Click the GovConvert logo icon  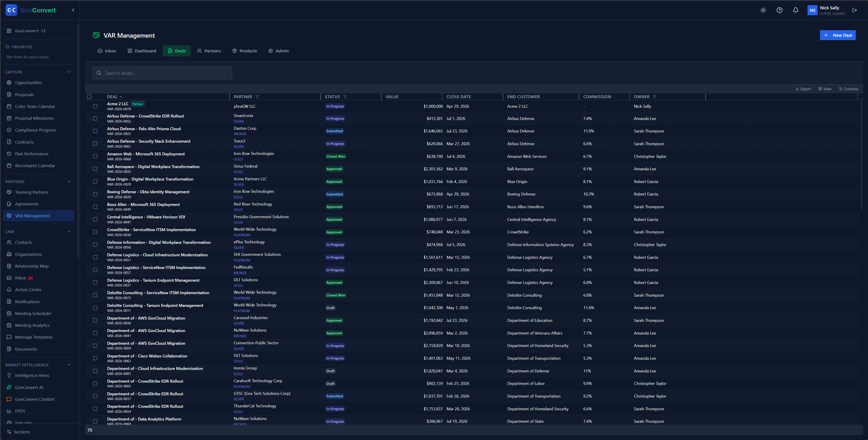pyautogui.click(x=12, y=10)
